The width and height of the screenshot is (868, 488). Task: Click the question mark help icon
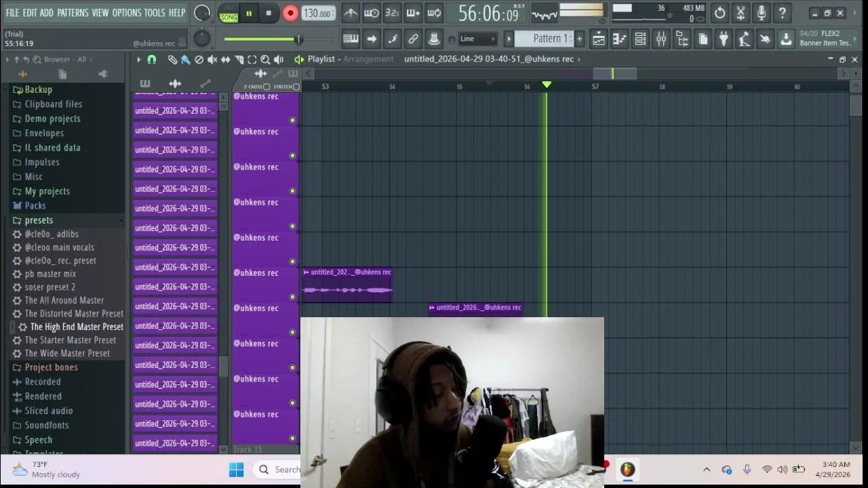coord(783,13)
